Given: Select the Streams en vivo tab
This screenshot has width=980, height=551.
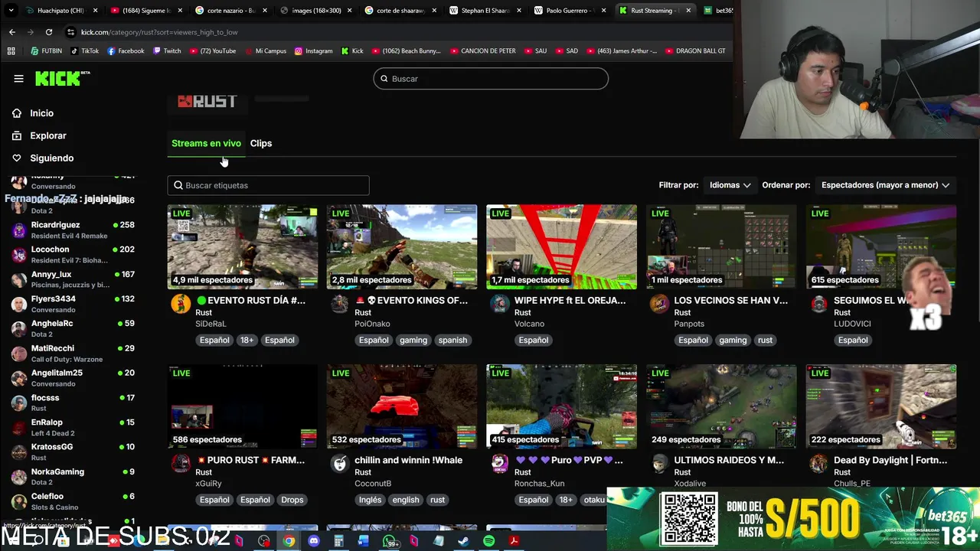Looking at the screenshot, I should pos(206,143).
